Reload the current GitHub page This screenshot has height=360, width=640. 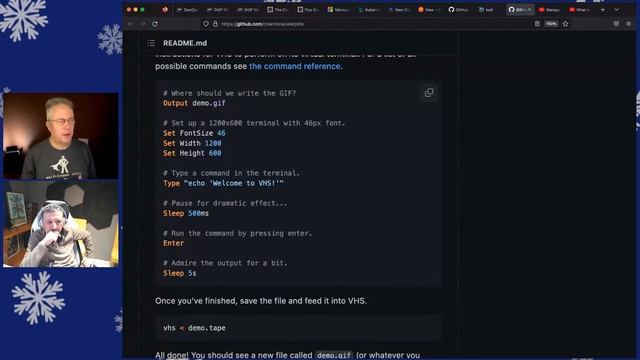coord(155,24)
